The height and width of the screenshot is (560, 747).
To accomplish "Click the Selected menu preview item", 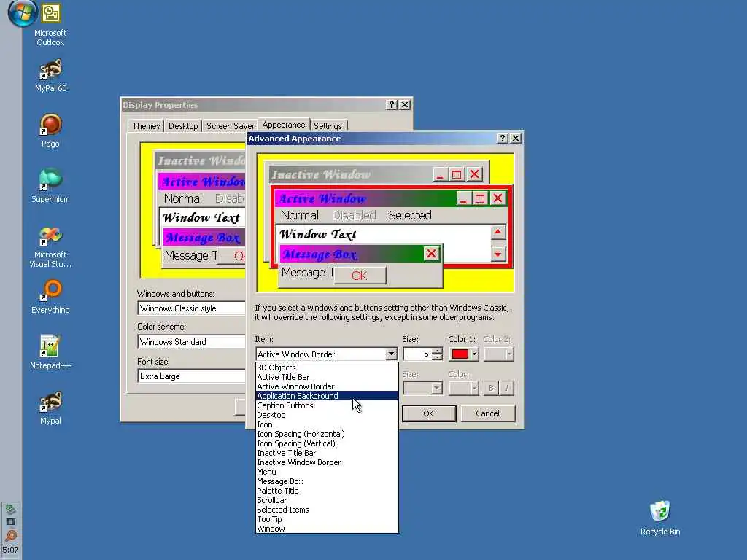I will pos(410,215).
